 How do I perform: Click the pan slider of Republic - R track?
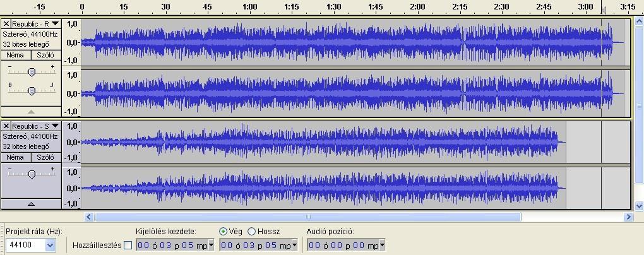pyautogui.click(x=32, y=91)
